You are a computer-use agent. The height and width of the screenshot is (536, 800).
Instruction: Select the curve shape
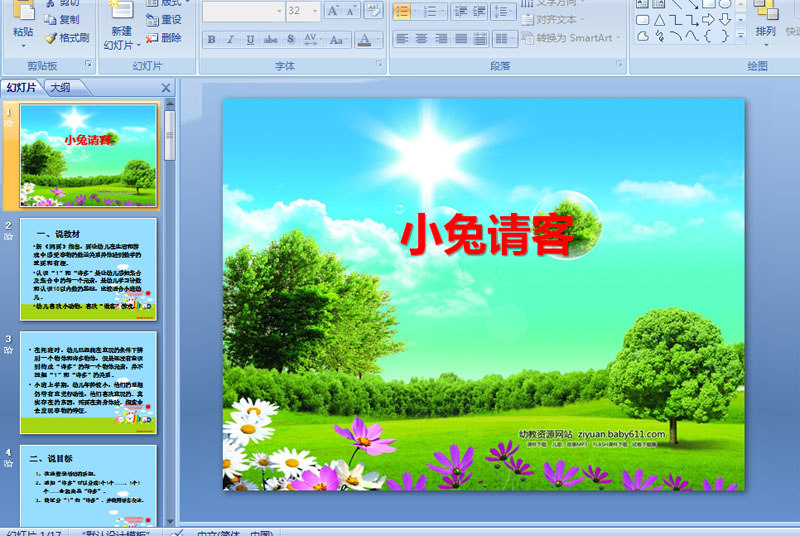(691, 36)
